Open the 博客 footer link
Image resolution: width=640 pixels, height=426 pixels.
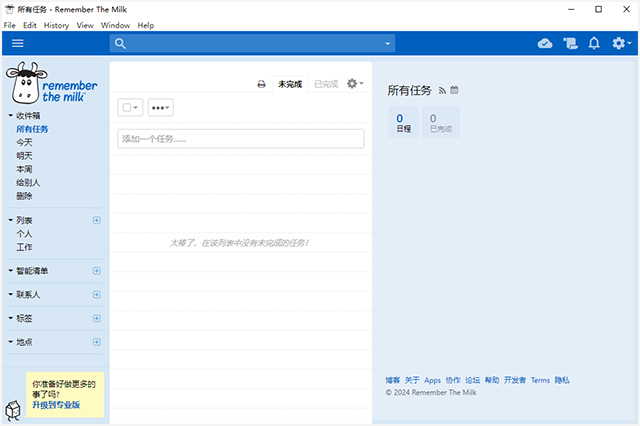point(393,380)
